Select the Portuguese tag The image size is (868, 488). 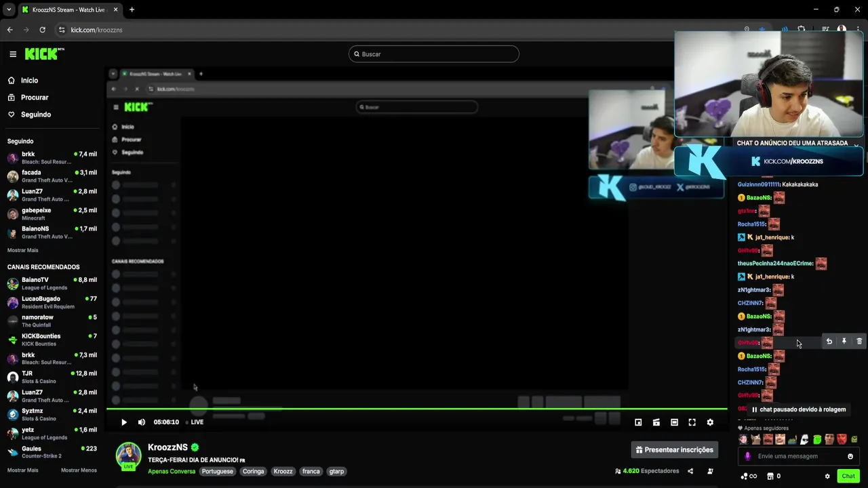tap(217, 471)
